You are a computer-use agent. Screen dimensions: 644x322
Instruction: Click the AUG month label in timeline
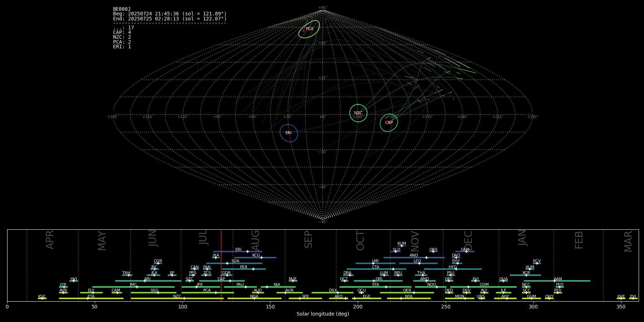point(255,240)
